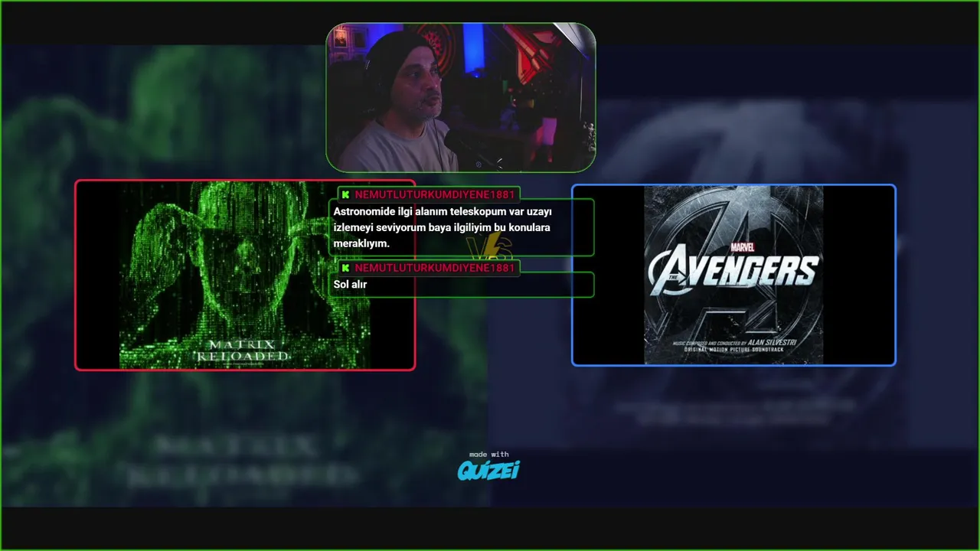Click the "Astronomide ilgi alanım" chat message

(462, 227)
